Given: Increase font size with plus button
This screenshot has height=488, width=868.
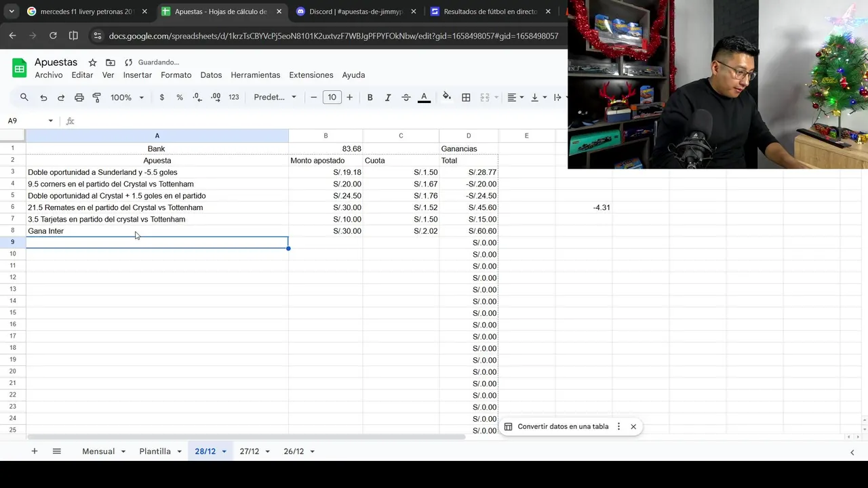Looking at the screenshot, I should click(349, 98).
